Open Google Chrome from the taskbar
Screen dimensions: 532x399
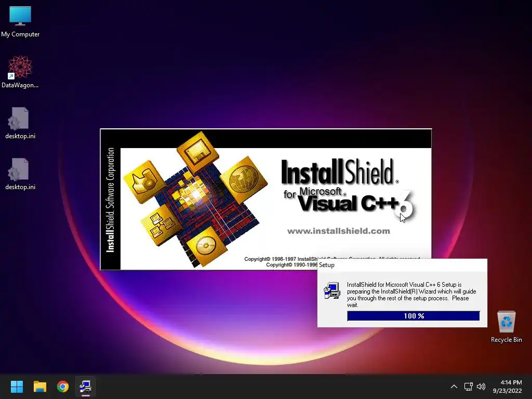click(63, 387)
